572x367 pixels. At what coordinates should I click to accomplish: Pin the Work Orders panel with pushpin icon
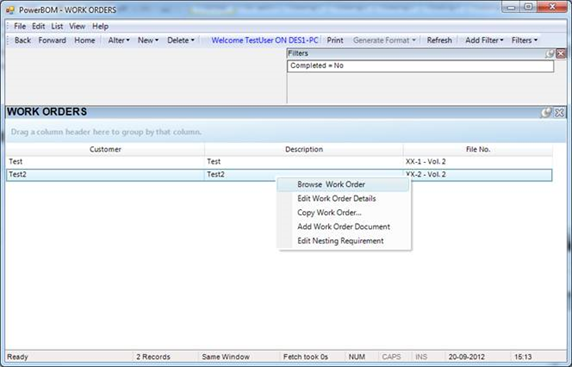tap(546, 112)
